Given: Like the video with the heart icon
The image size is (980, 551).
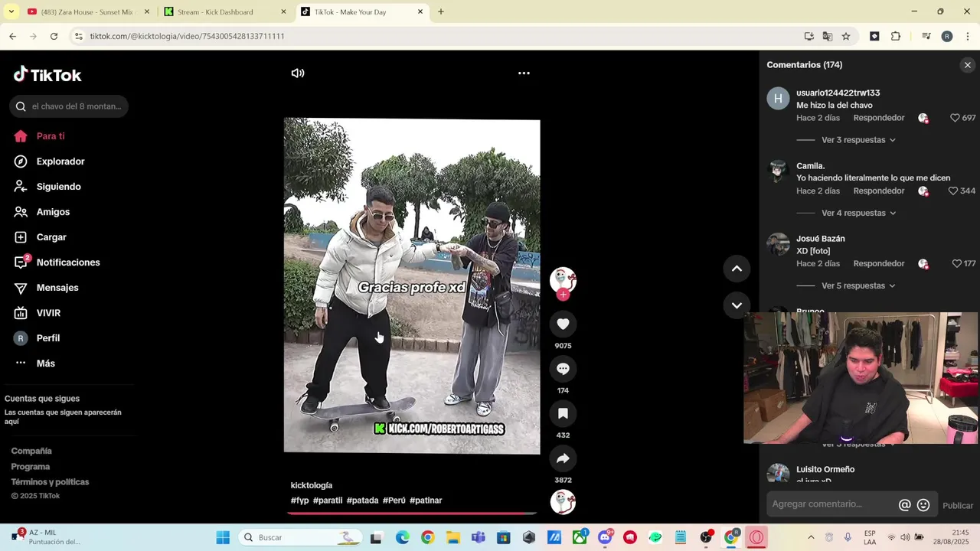Looking at the screenshot, I should coord(563,324).
